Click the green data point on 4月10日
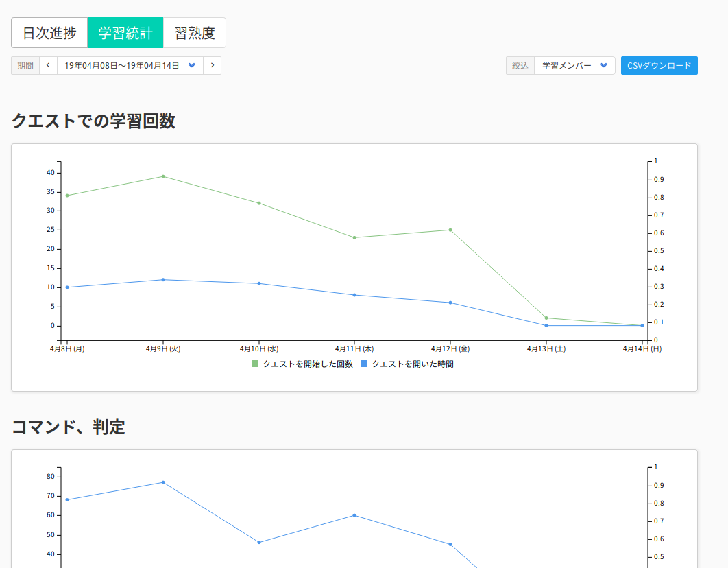 259,203
